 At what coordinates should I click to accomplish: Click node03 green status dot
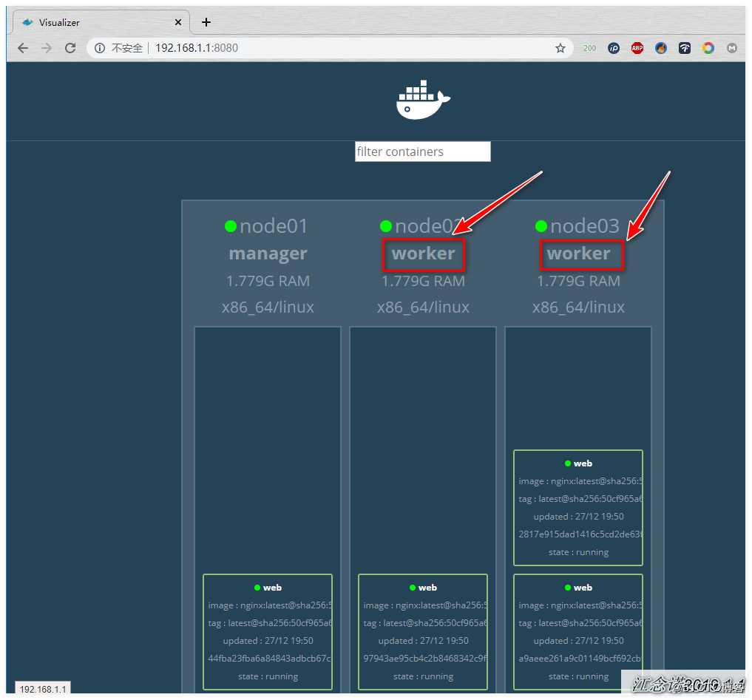click(541, 226)
